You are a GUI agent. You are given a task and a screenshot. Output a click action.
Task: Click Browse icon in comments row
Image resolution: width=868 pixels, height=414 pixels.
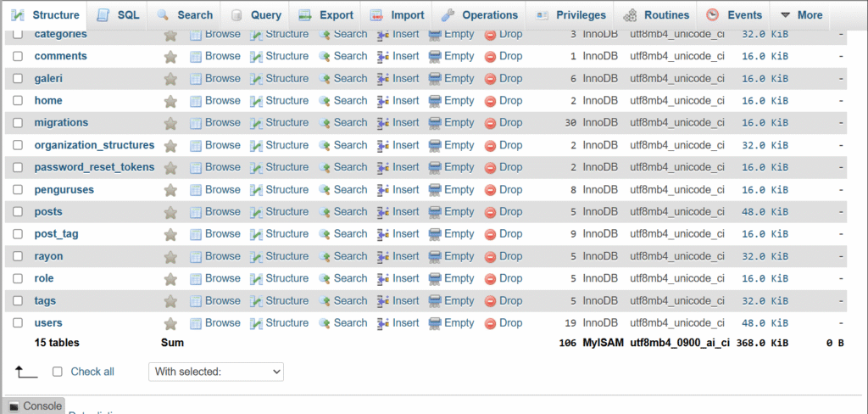point(196,57)
